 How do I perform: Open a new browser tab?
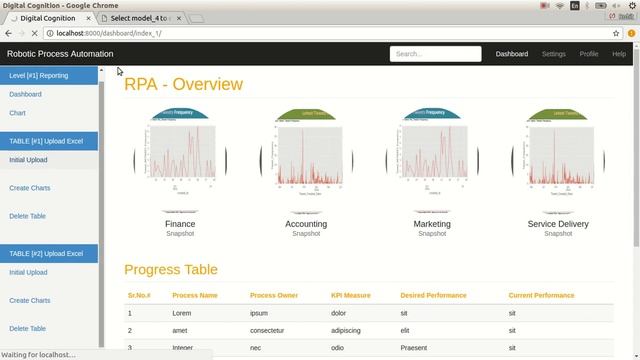click(x=197, y=18)
